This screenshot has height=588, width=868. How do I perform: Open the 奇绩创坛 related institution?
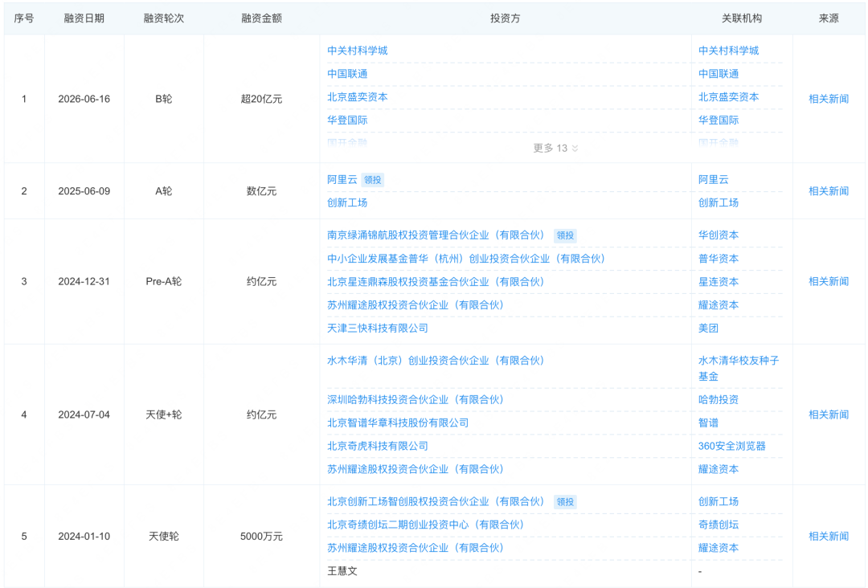tap(718, 525)
